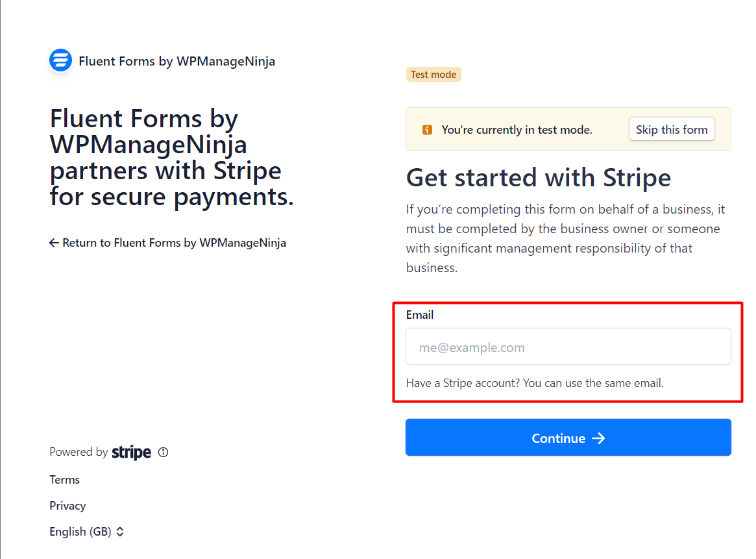Screen dimensions: 756x559
Task: Open the English (GB) language selector
Action: (86, 532)
